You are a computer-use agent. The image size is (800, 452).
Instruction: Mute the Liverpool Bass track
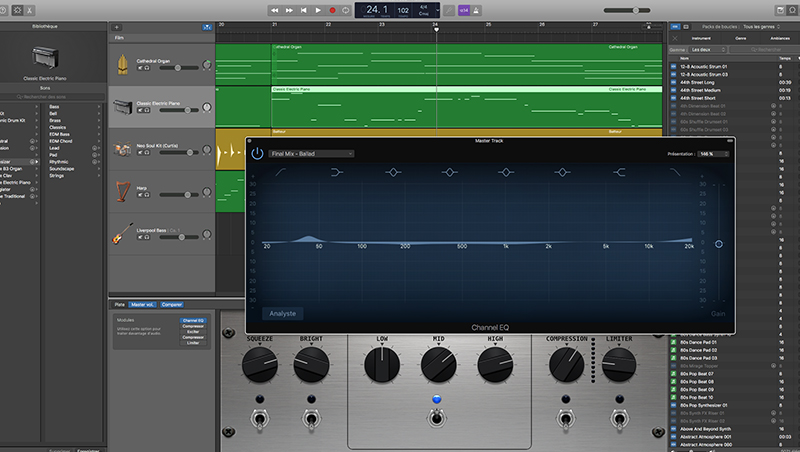[139, 237]
